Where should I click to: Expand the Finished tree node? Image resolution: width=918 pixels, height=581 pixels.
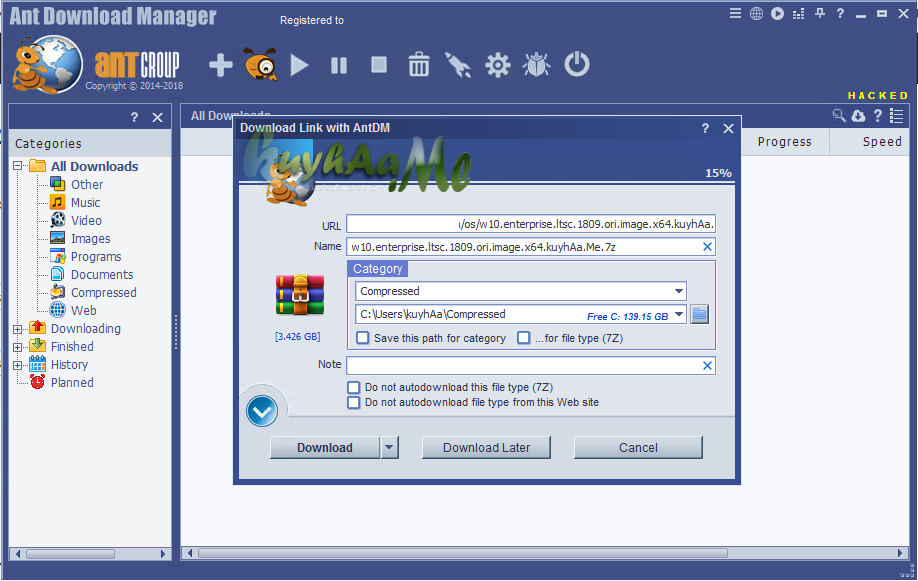[18, 347]
